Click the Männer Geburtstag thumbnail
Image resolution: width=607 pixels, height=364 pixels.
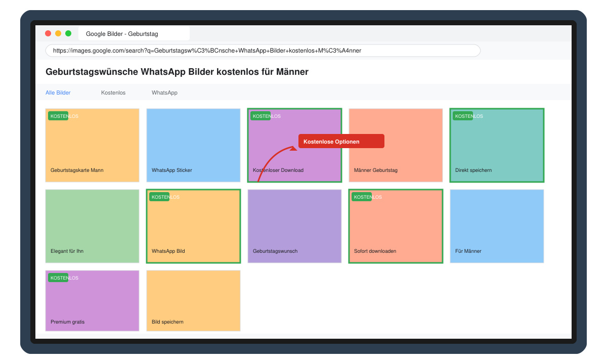[x=396, y=145]
